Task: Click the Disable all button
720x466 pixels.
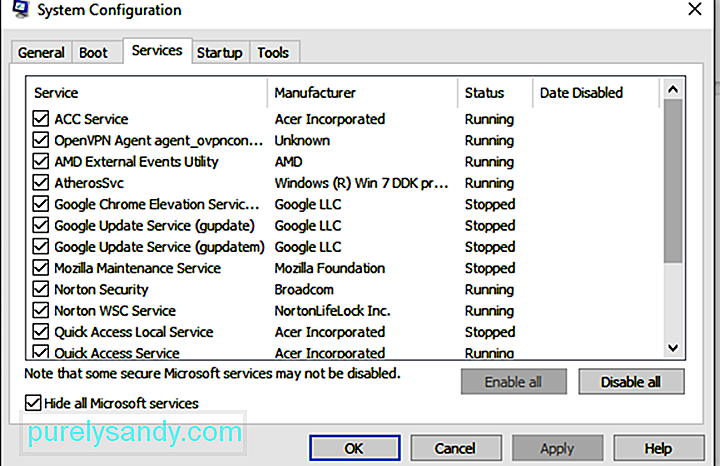Action: (x=631, y=382)
